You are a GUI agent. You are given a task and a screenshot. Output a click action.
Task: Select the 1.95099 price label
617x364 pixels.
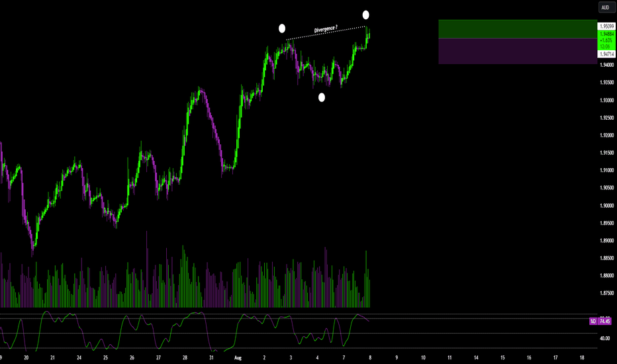click(x=606, y=26)
